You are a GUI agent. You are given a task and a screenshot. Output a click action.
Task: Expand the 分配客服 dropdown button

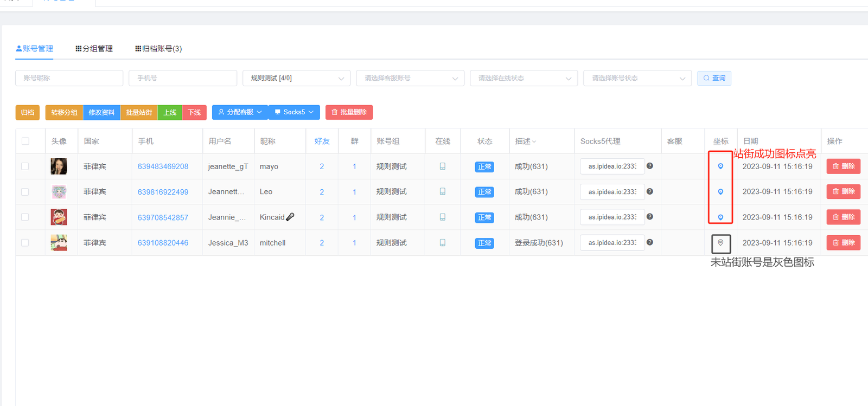click(240, 112)
